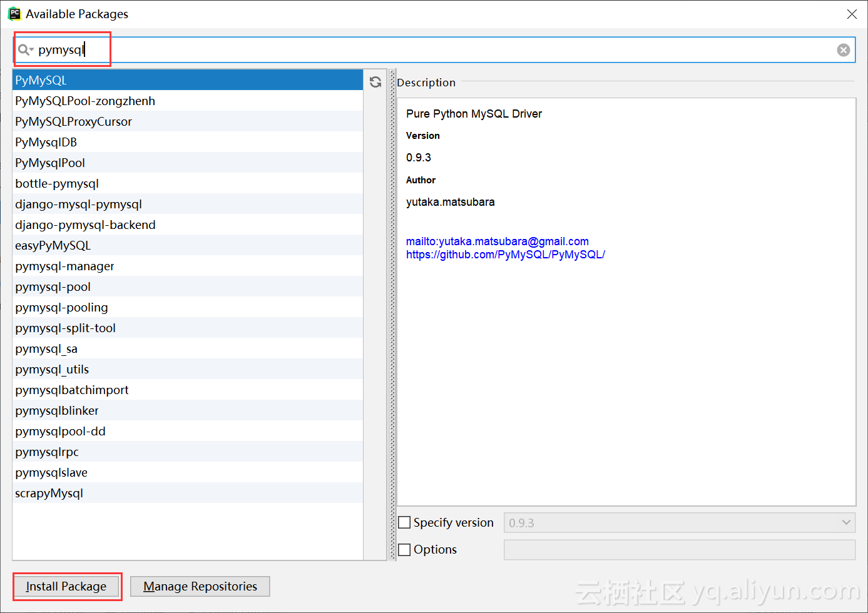This screenshot has width=868, height=613.
Task: Enable the Specify version checkbox
Action: tap(405, 522)
